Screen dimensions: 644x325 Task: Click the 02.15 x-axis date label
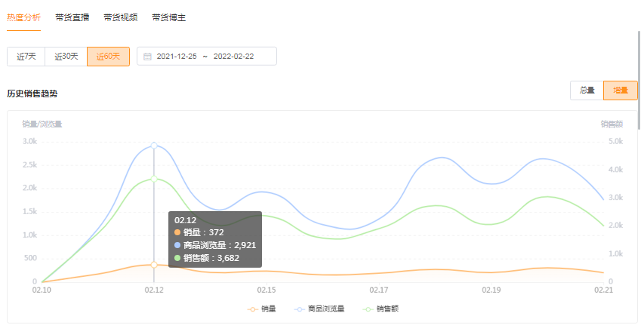(x=266, y=290)
